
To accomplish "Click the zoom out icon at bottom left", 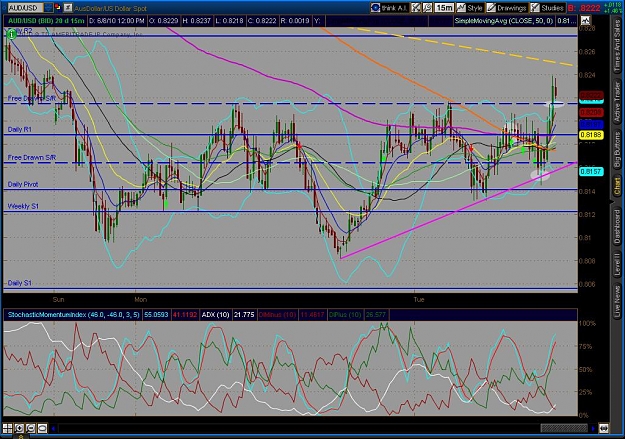I will click(31, 428).
